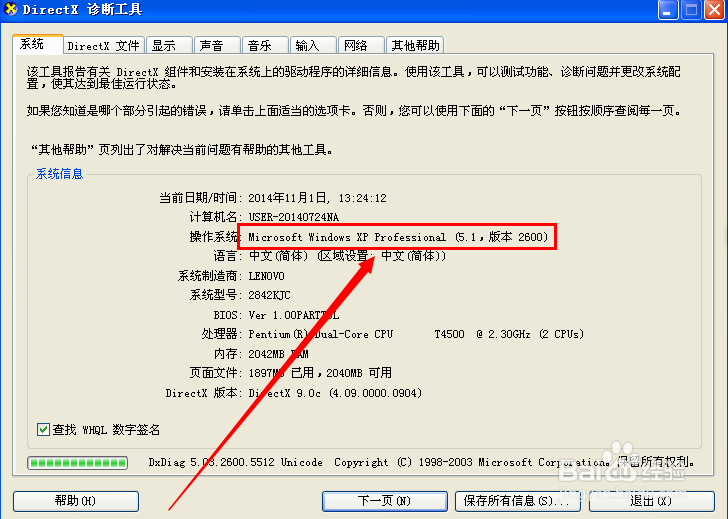Screen dimensions: 728x519
Task: Click the page file usage value
Action: click(x=320, y=373)
